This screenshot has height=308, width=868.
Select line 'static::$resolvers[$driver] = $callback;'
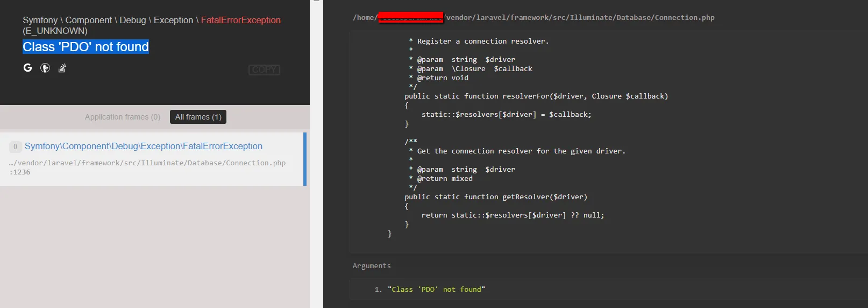[x=506, y=115]
